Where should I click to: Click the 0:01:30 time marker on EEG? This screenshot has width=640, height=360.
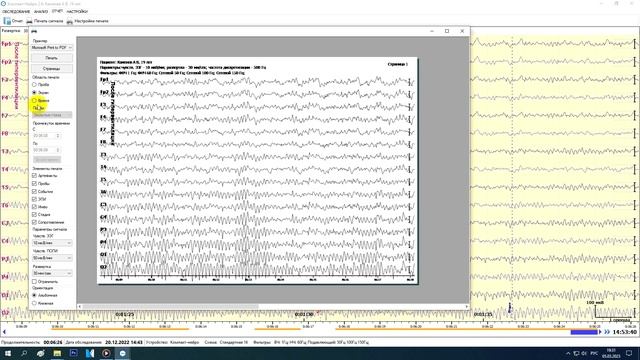coord(304,314)
